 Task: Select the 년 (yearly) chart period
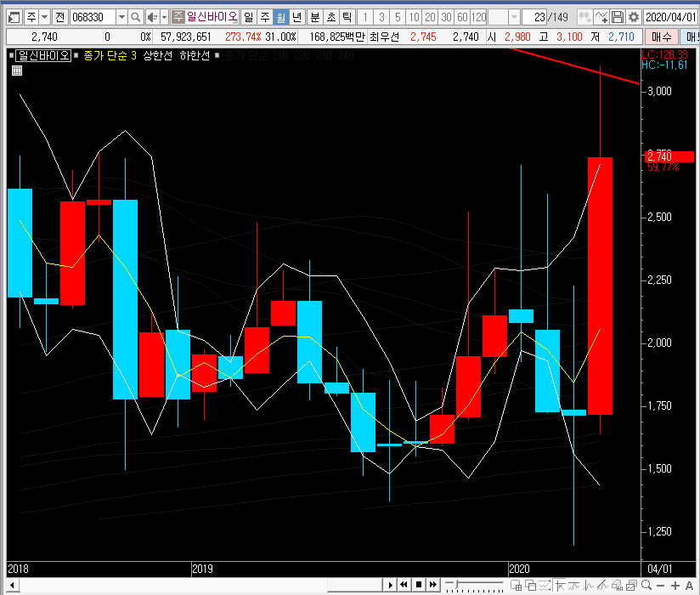(296, 17)
